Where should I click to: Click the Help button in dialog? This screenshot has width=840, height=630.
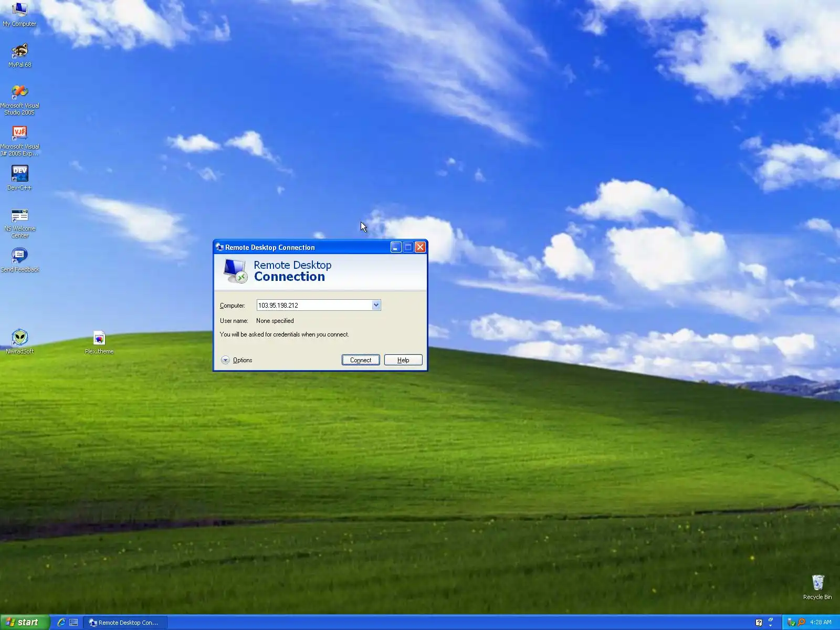pyautogui.click(x=403, y=360)
